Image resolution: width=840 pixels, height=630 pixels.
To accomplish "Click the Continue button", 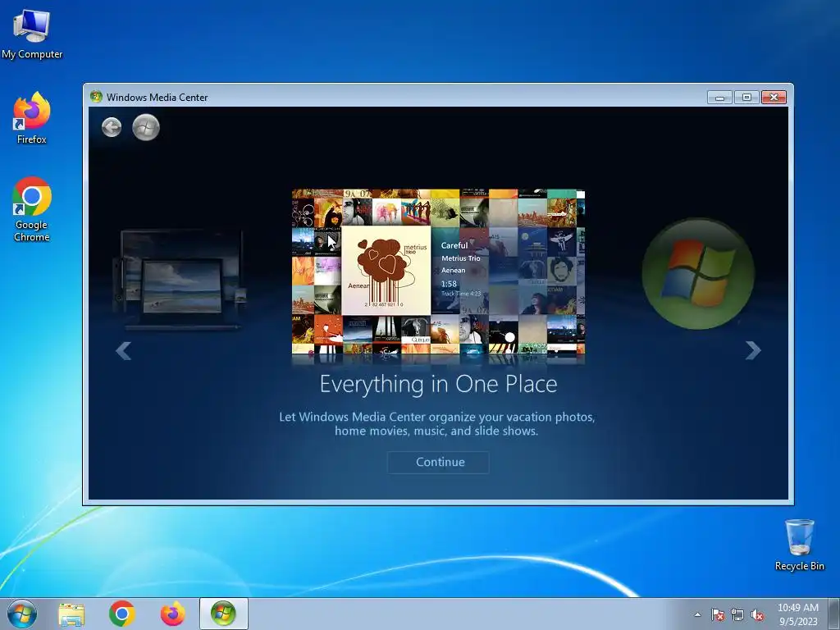I will click(x=438, y=463).
